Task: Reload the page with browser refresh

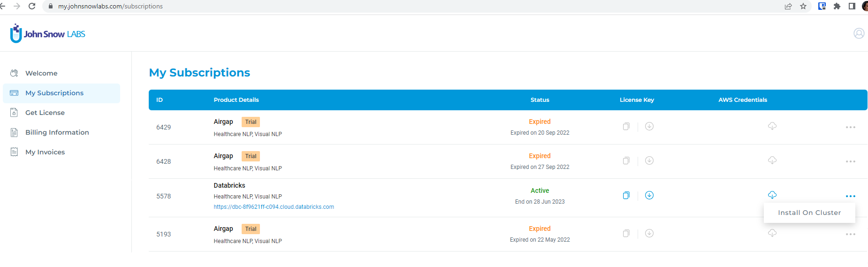Action: [32, 6]
